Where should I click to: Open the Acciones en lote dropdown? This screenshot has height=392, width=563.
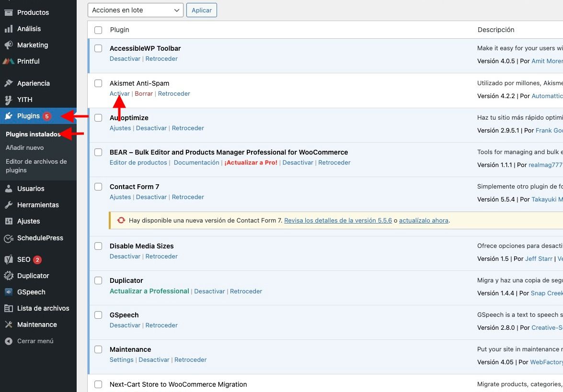coord(136,10)
